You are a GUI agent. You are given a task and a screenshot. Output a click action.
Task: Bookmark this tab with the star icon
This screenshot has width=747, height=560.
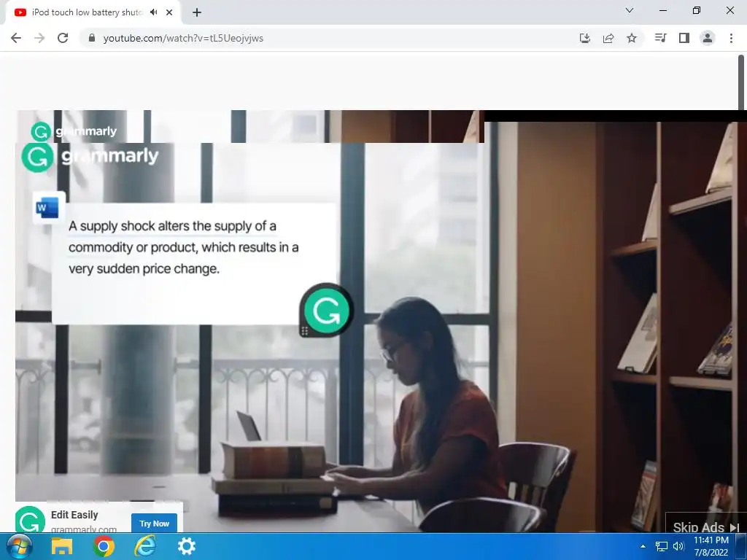click(632, 38)
